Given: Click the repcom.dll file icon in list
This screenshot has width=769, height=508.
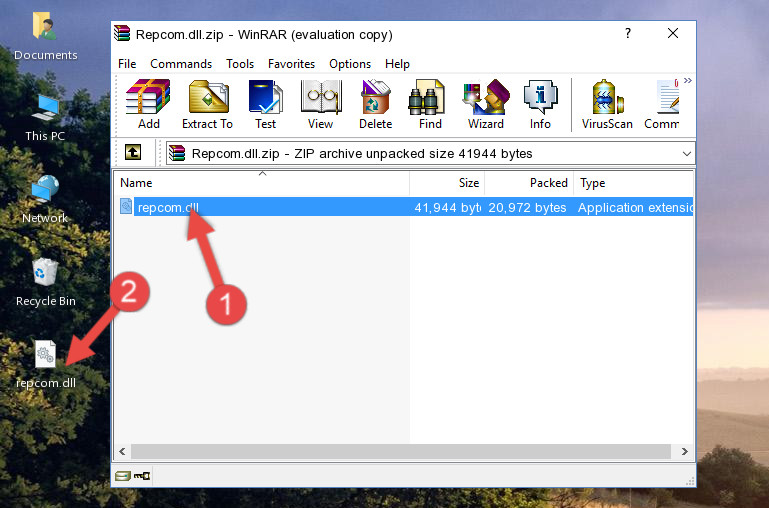Looking at the screenshot, I should 126,206.
